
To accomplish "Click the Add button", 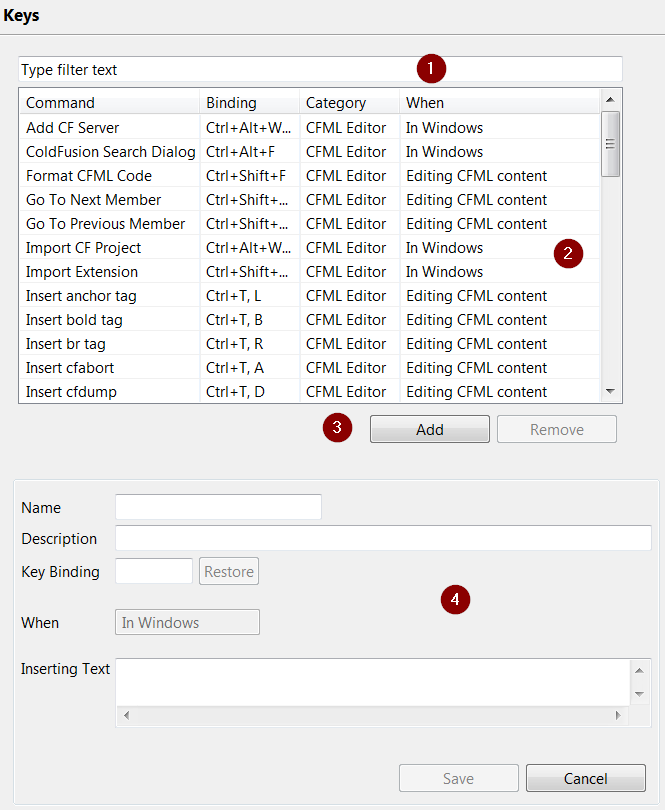I will click(x=429, y=429).
